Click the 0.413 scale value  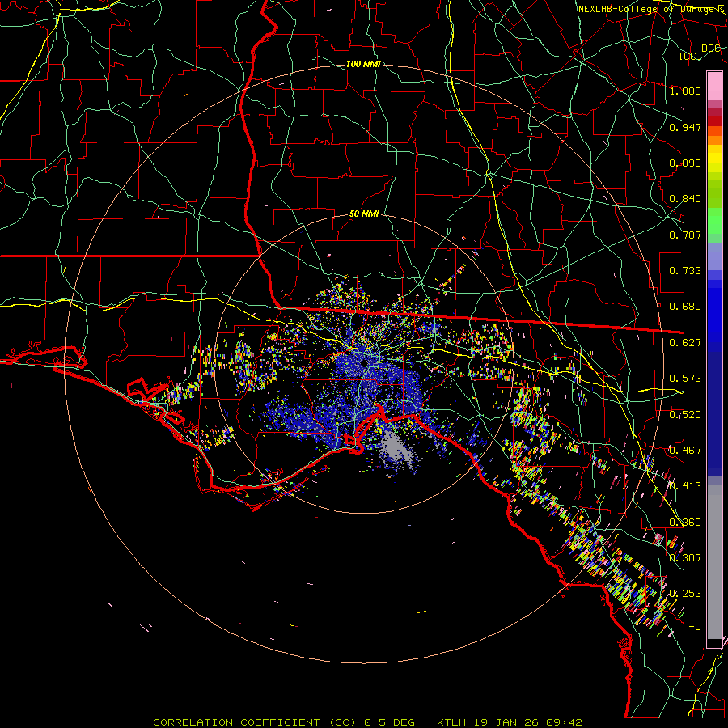point(685,486)
